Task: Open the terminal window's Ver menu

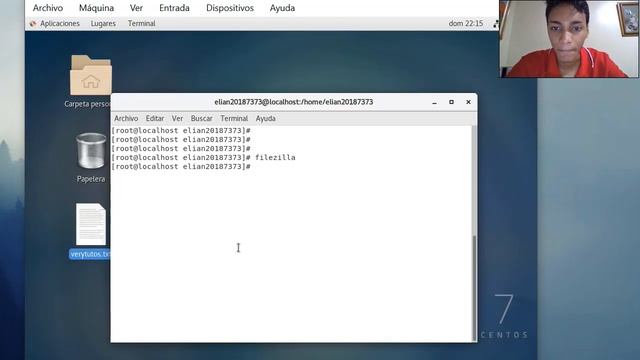Action: point(177,118)
